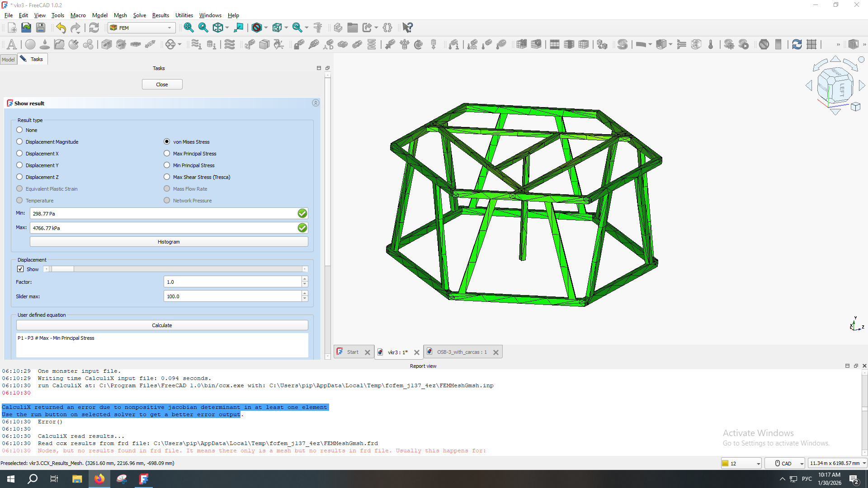Image resolution: width=868 pixels, height=488 pixels.
Task: Open the FEM workbench dropdown
Action: click(x=142, y=28)
